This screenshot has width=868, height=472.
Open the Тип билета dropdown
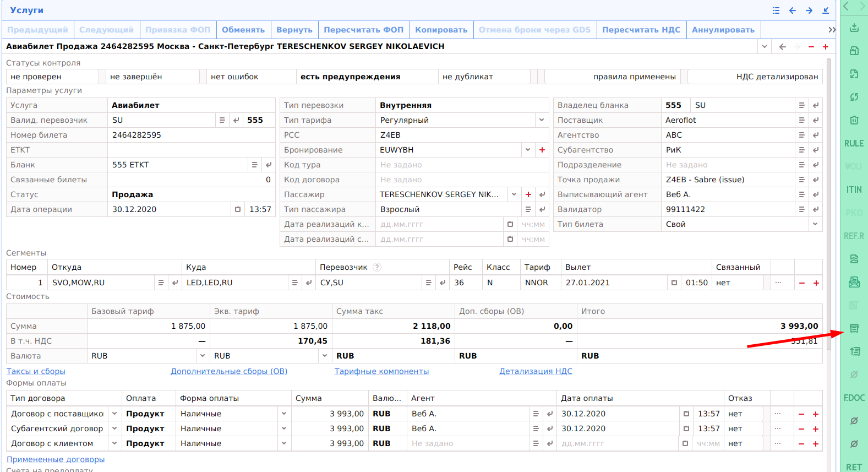click(815, 224)
